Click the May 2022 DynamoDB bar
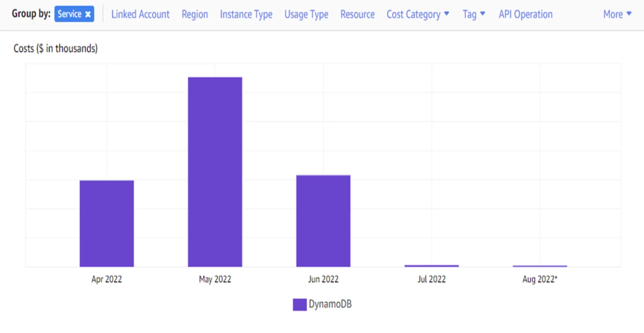Viewport: 644px width, 333px height. (215, 172)
